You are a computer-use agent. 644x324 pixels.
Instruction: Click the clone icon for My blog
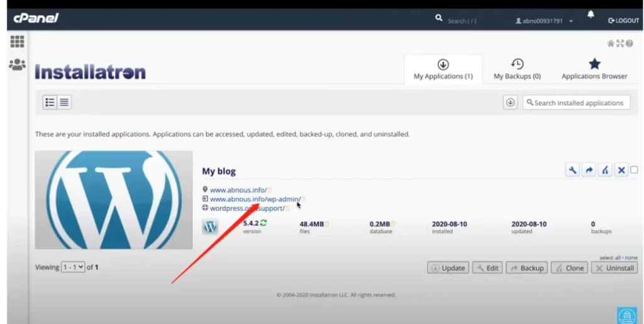[x=605, y=170]
